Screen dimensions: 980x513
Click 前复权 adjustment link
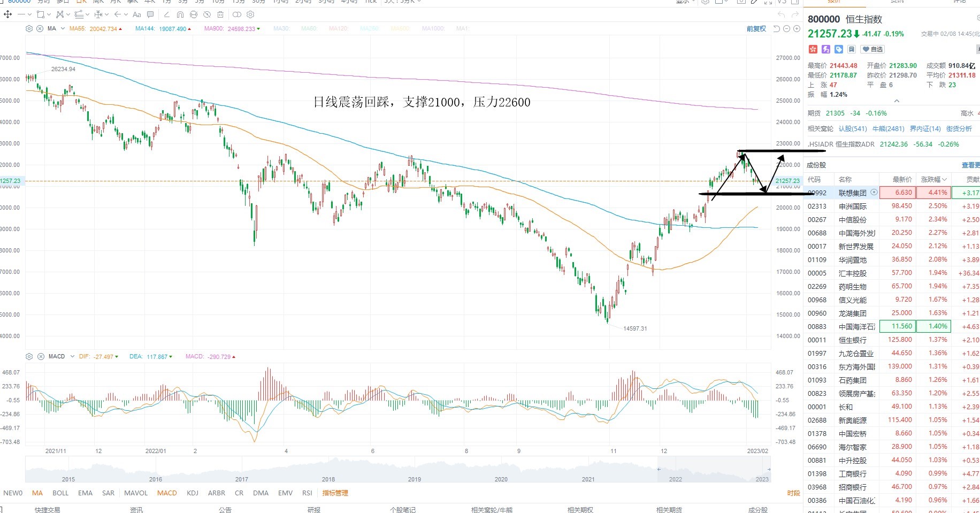point(756,29)
